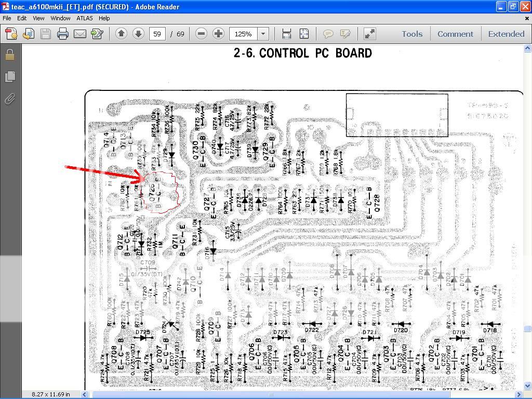Toggle the Fit Width view mode
This screenshot has width=532, height=399.
[x=286, y=33]
